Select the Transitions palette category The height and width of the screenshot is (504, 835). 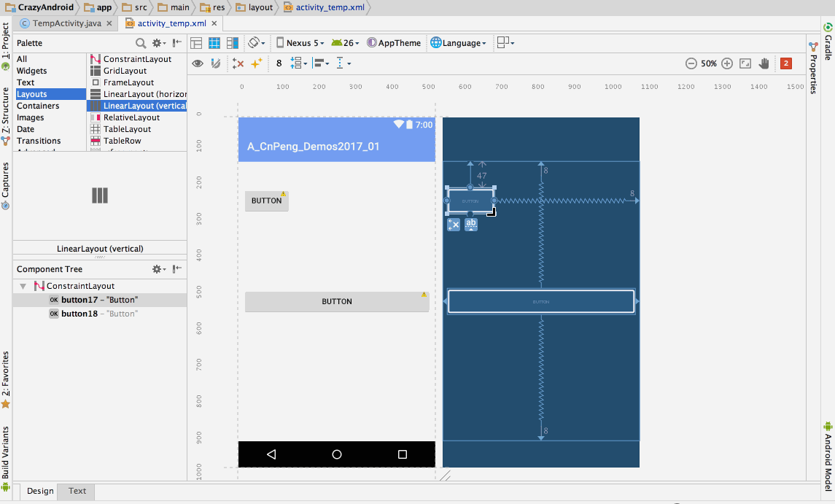50,141
